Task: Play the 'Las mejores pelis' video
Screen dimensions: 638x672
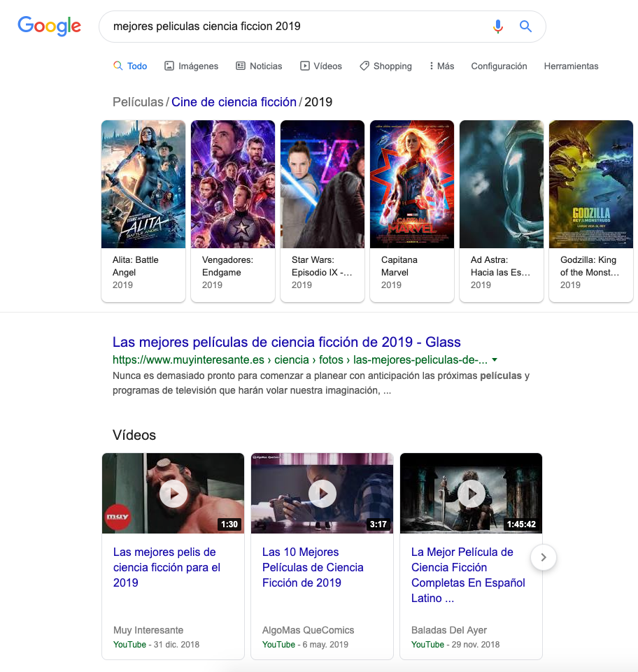Action: point(173,493)
